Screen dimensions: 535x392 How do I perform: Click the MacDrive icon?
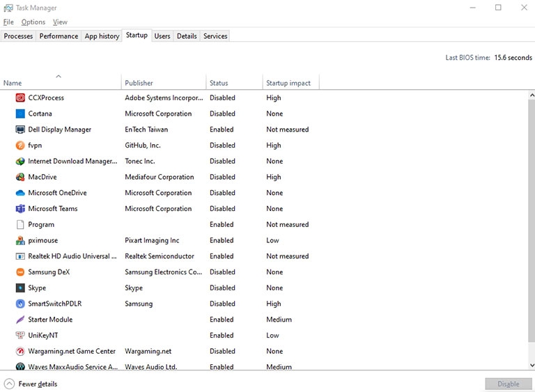[x=20, y=177]
